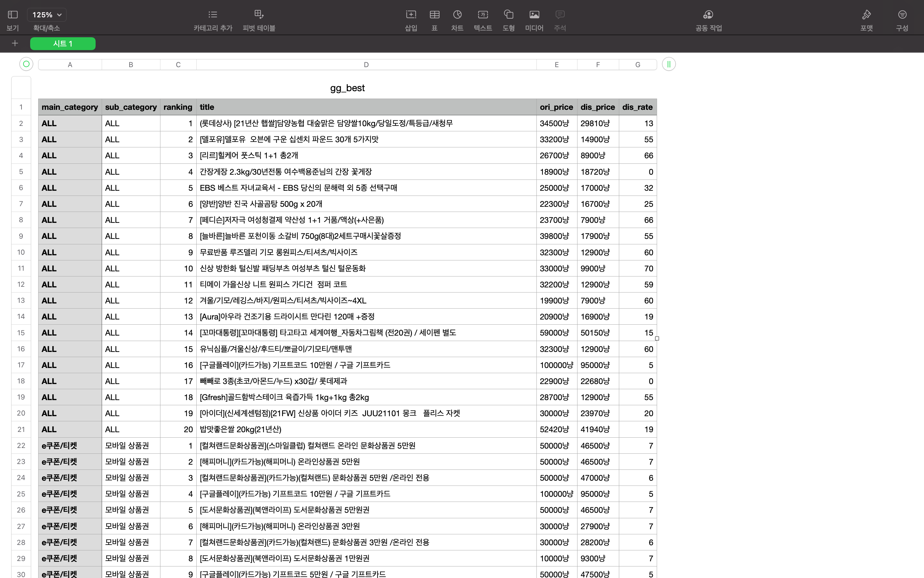Screen dimensions: 924x578
Task: Click cell with 9300냥
Action: pyautogui.click(x=598, y=558)
